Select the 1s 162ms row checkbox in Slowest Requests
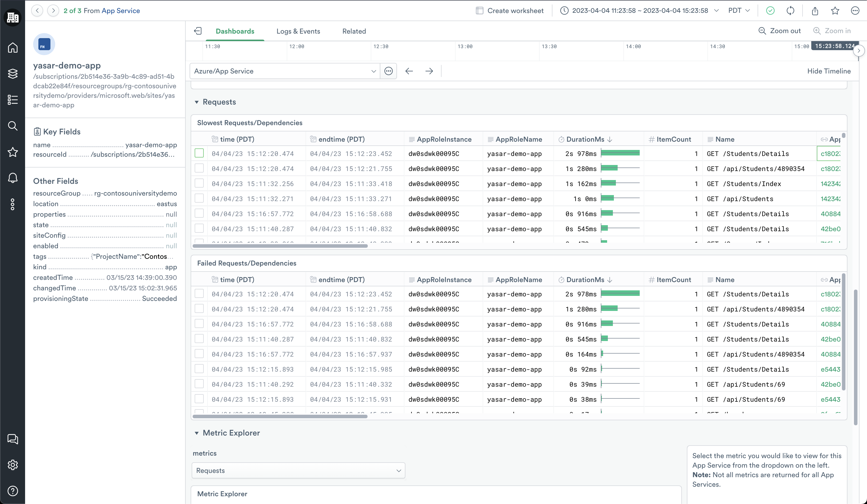This screenshot has height=504, width=867. (x=199, y=183)
